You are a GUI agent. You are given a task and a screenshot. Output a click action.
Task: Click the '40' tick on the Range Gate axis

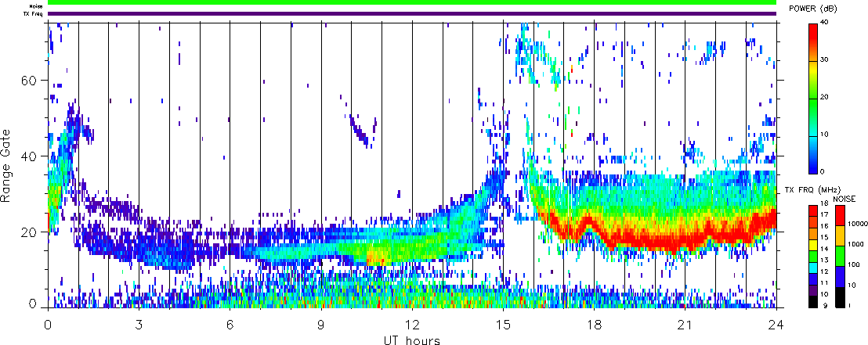29,156
